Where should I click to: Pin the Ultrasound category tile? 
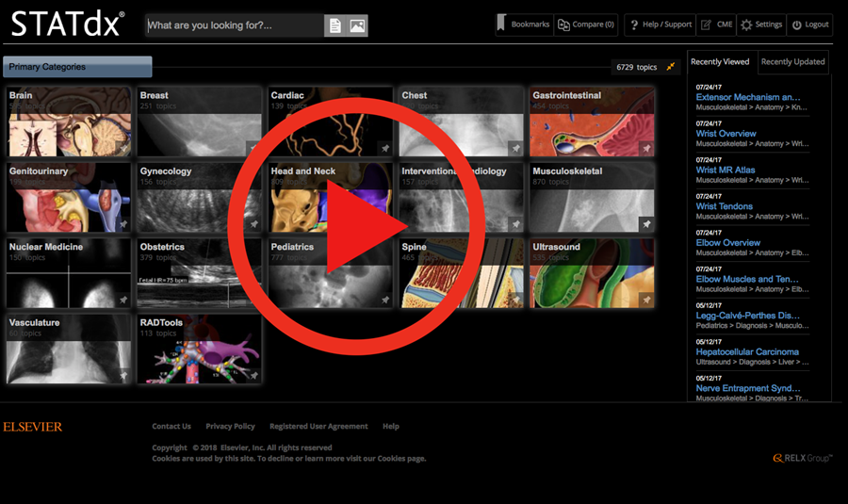point(646,300)
